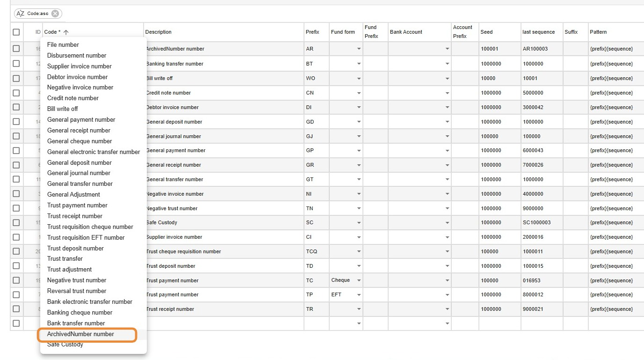This screenshot has height=360, width=644.
Task: Check the row for Safe Custody
Action: coord(16,222)
